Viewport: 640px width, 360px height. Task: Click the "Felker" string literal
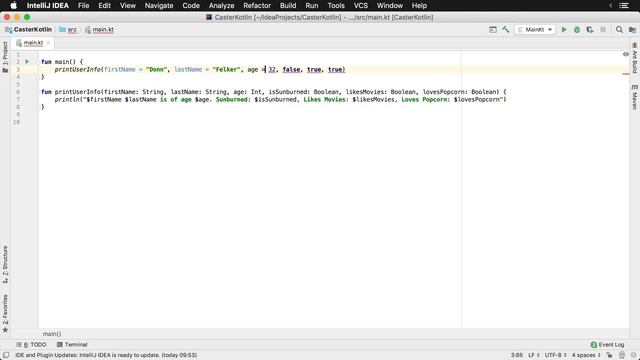coord(227,69)
